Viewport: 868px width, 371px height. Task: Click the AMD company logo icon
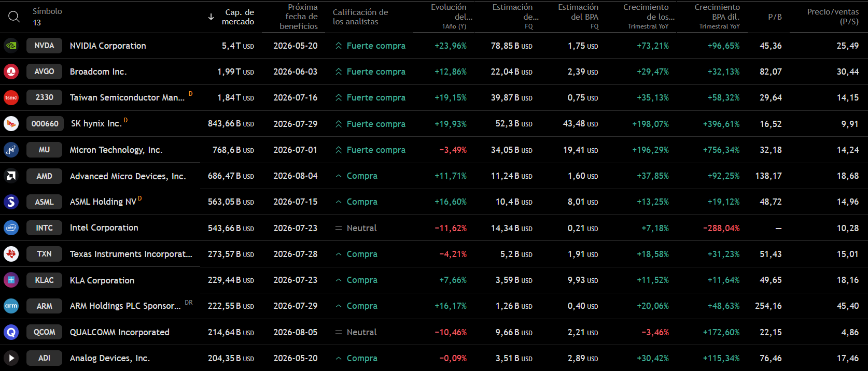pyautogui.click(x=11, y=176)
